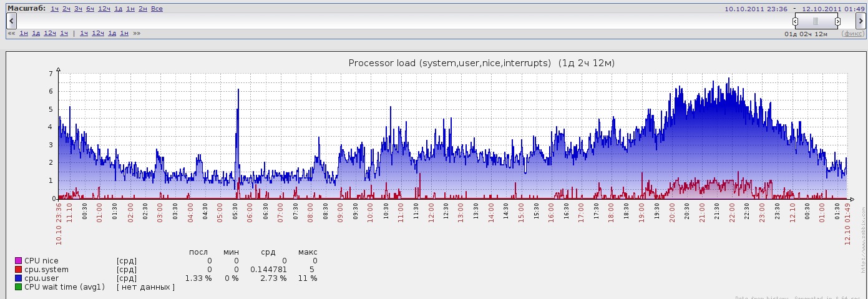Click the 20:00 time axis label
The width and height of the screenshot is (868, 299).
pyautogui.click(x=672, y=212)
